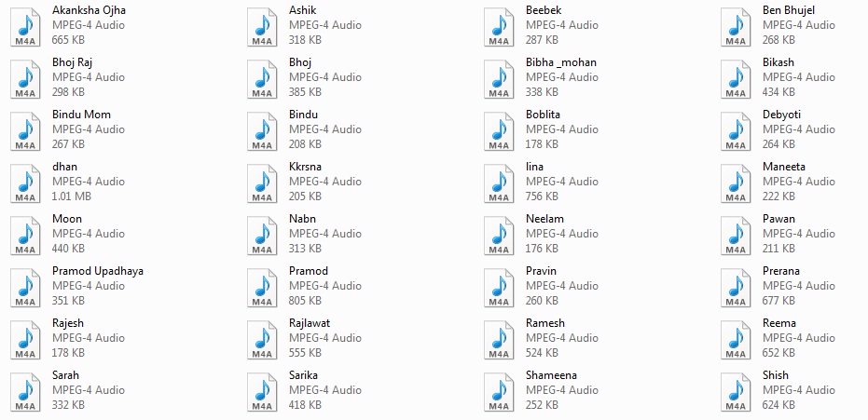Click the Ashik audio file icon

tap(262, 27)
